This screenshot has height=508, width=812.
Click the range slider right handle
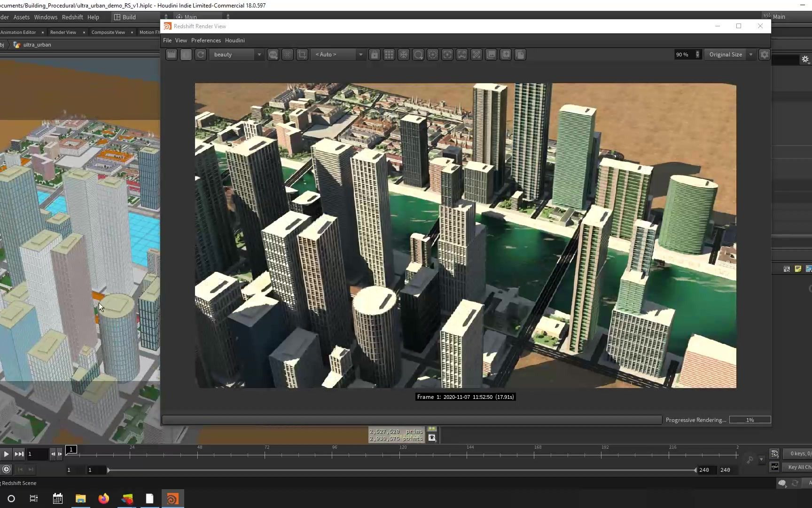[x=695, y=470]
